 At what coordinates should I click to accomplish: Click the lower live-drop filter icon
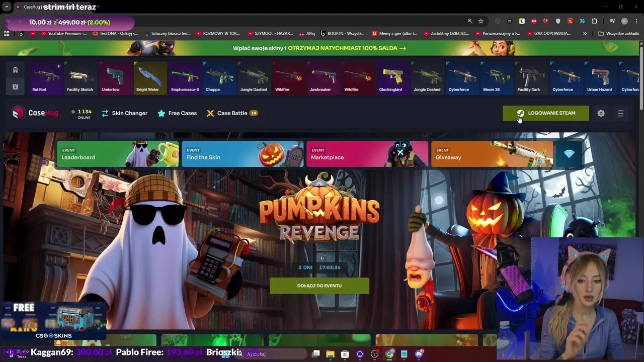pyautogui.click(x=15, y=87)
